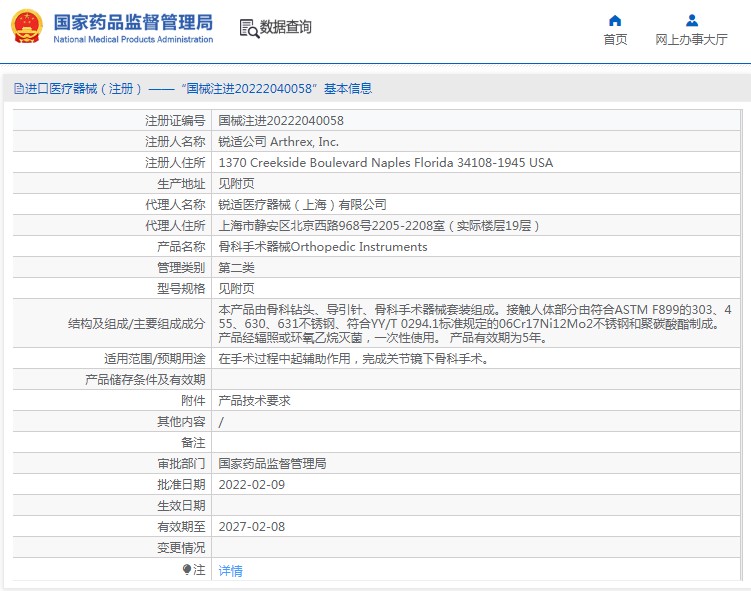Viewport: 751px width, 591px height.
Task: Open the 详情 details link
Action: pos(230,570)
